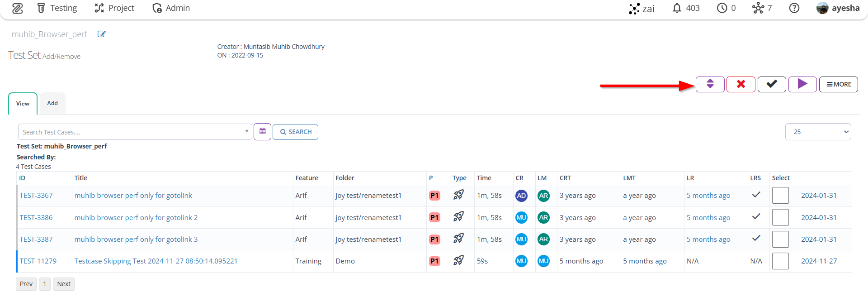The width and height of the screenshot is (868, 297).
Task: Select checkbox for TEST-11279 row
Action: click(x=780, y=261)
